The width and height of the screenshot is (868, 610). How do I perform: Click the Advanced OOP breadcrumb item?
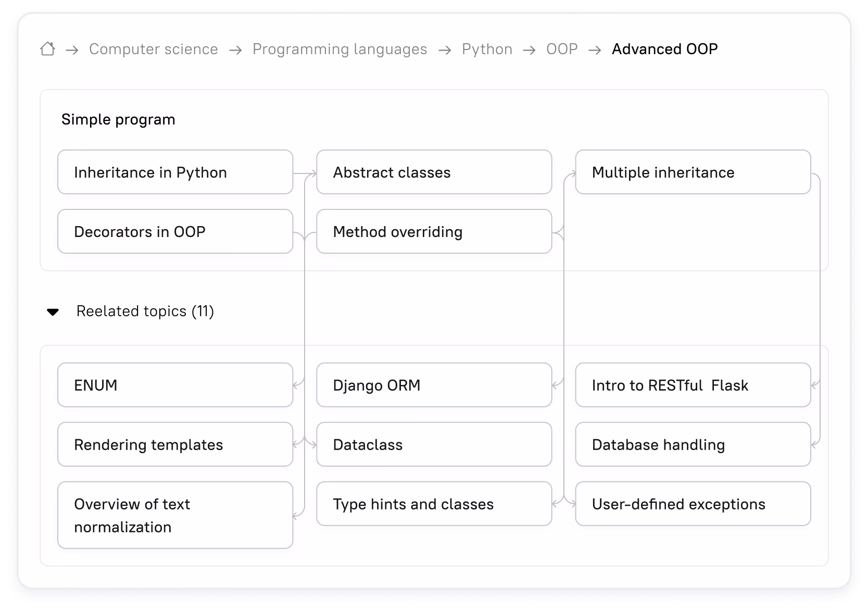click(665, 49)
